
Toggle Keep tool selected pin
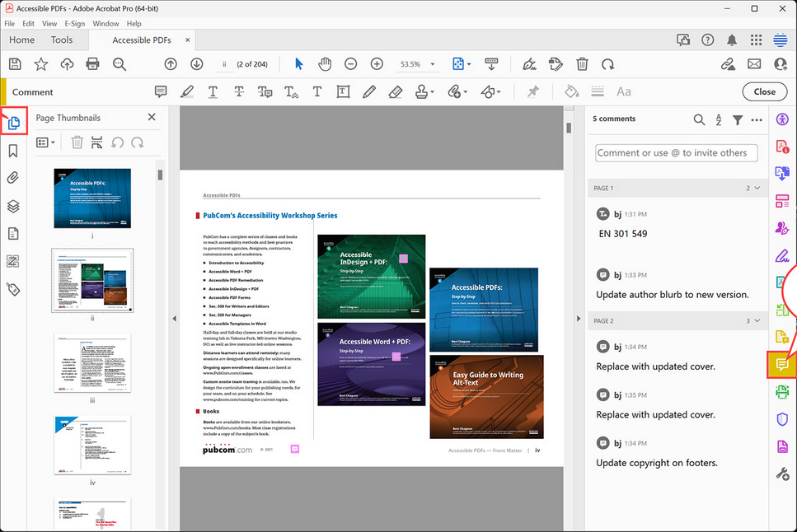point(532,91)
